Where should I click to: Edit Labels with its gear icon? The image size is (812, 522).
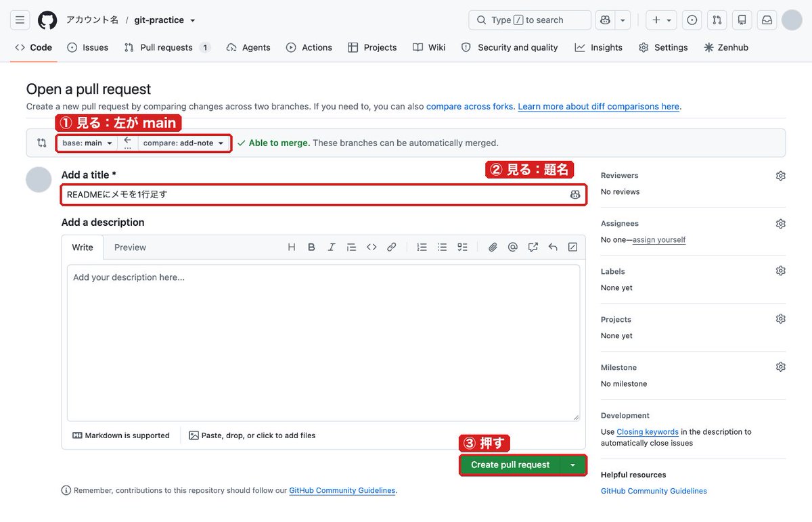click(780, 270)
